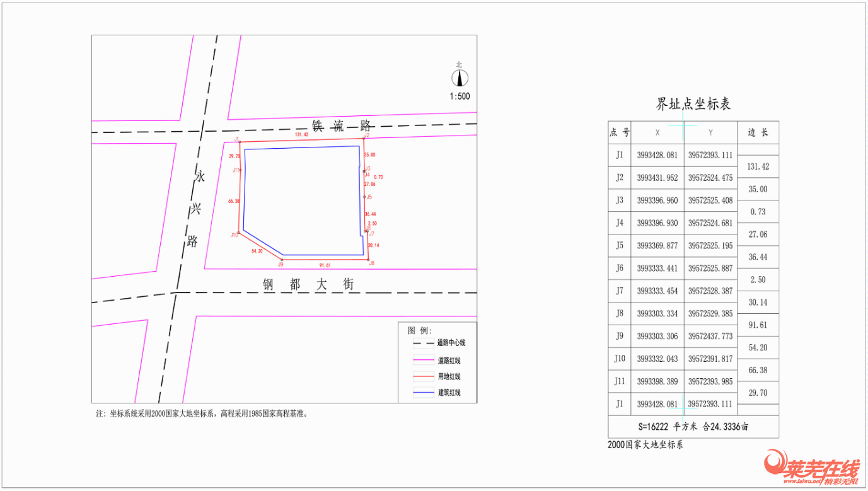The width and height of the screenshot is (868, 491).
Task: Click Y value 39572437.773
Action: [710, 337]
